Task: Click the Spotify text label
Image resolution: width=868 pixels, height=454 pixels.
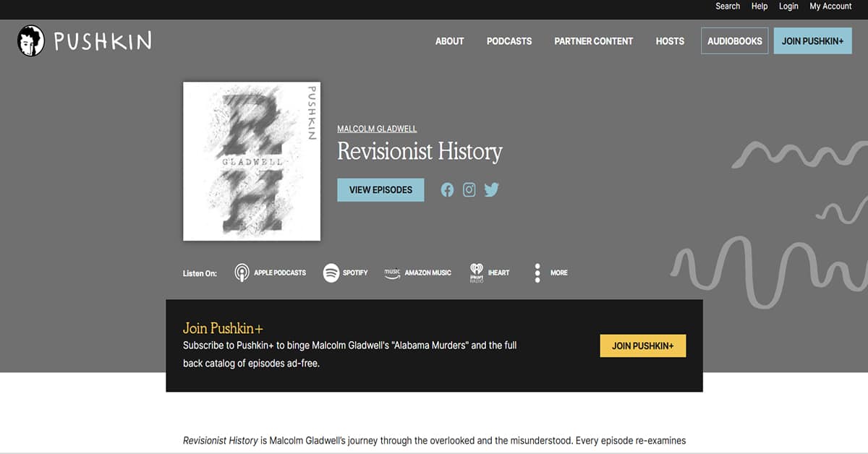Action: tap(355, 273)
